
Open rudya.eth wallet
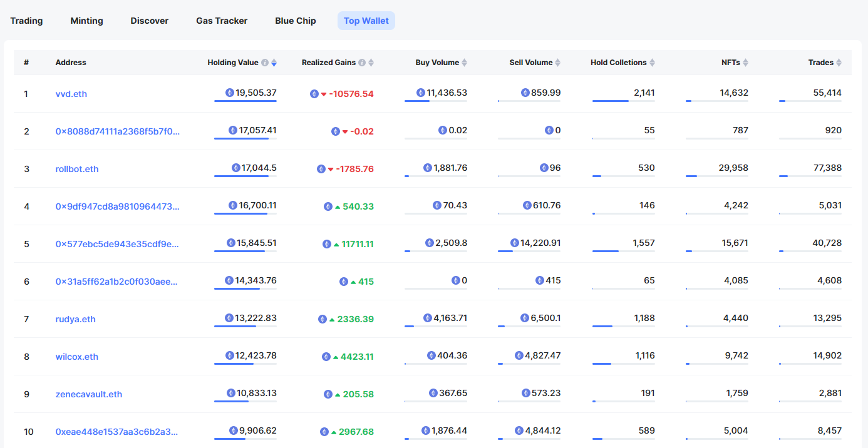(76, 319)
